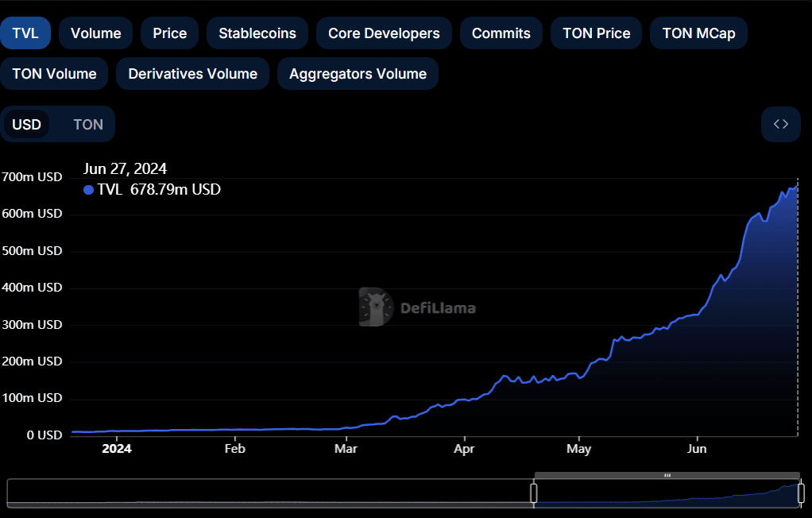View Aggregators Volume
812x518 pixels.
pyautogui.click(x=357, y=73)
